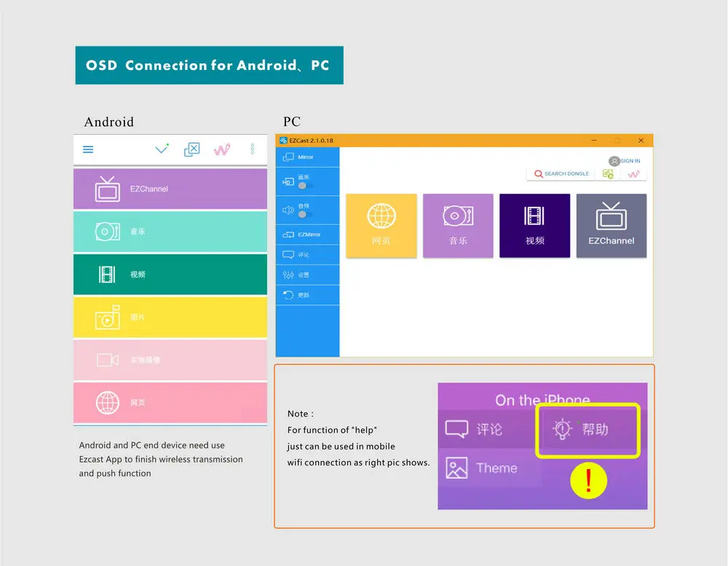Open the Android three-dot overflow menu

pyautogui.click(x=252, y=149)
